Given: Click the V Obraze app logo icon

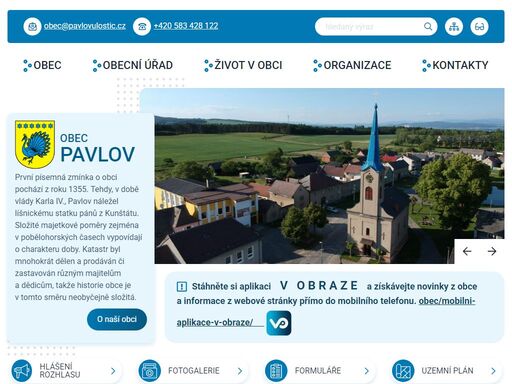Looking at the screenshot, I should [x=279, y=323].
